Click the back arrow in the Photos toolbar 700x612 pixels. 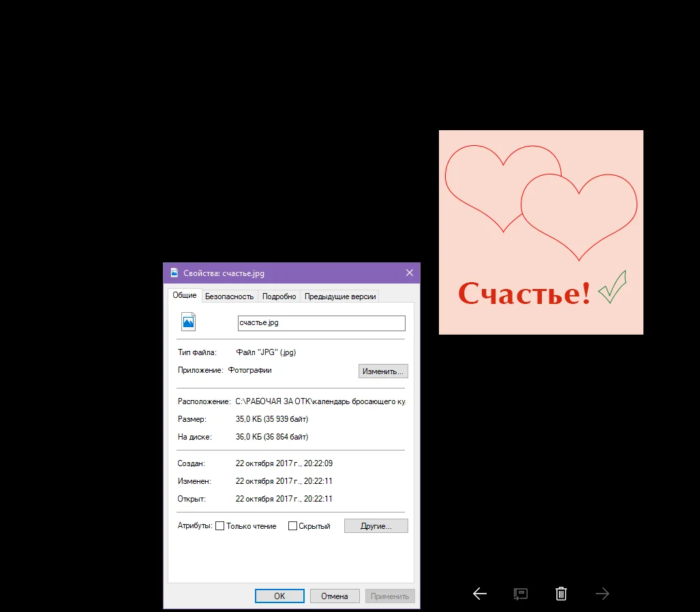coord(479,594)
